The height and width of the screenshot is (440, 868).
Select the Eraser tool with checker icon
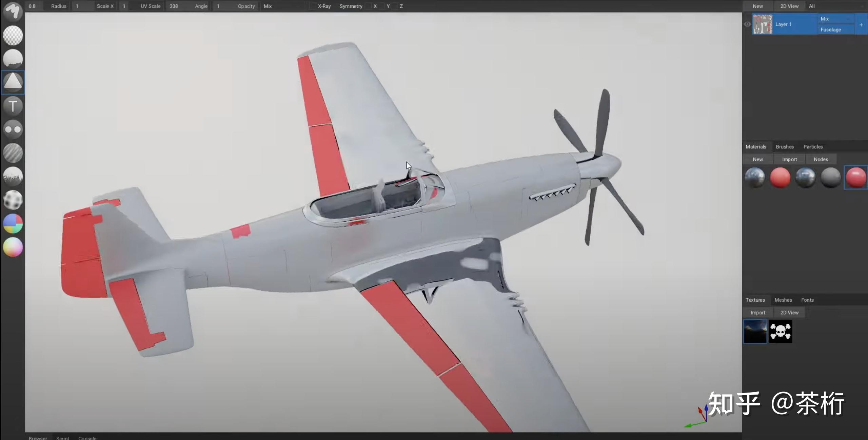(x=13, y=35)
